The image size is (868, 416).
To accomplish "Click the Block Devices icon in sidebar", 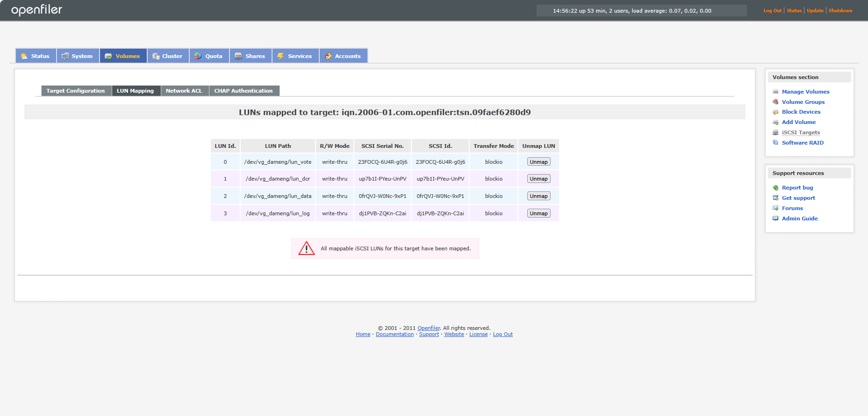I will coord(775,112).
